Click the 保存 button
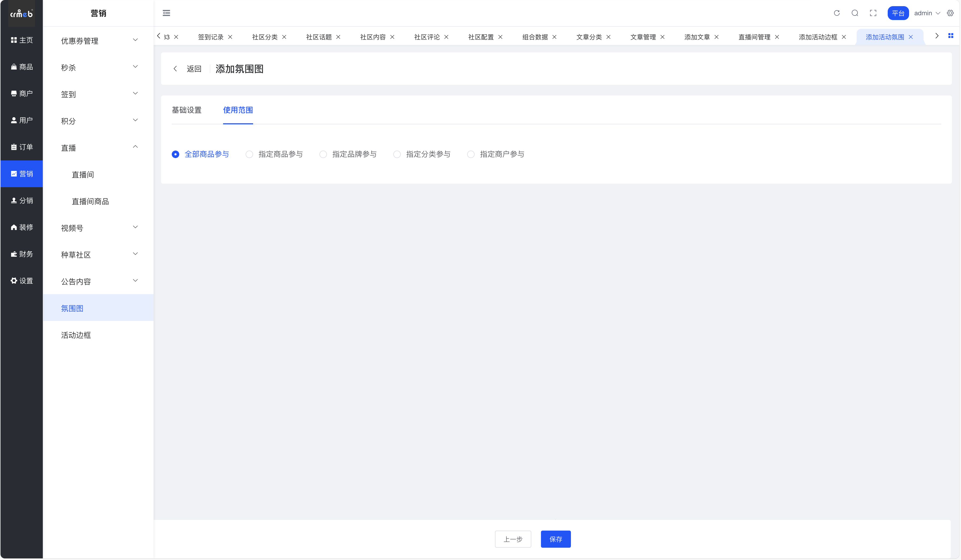The width and height of the screenshot is (961, 560). [555, 539]
